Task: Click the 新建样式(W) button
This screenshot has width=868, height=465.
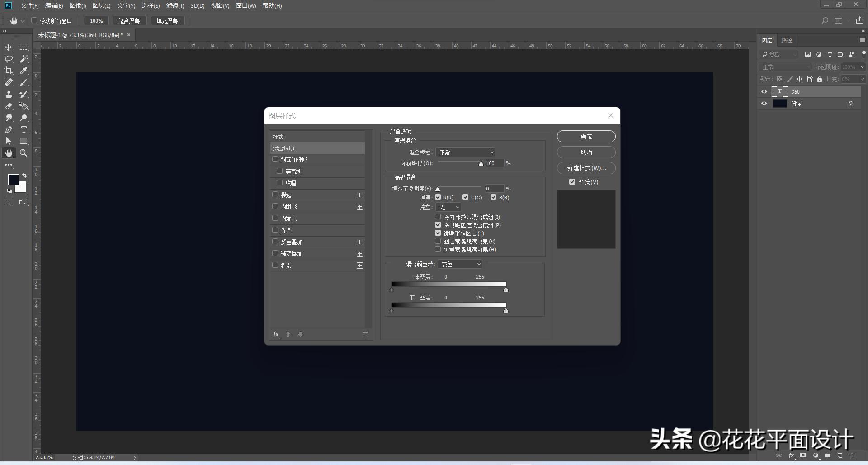Action: coord(586,168)
